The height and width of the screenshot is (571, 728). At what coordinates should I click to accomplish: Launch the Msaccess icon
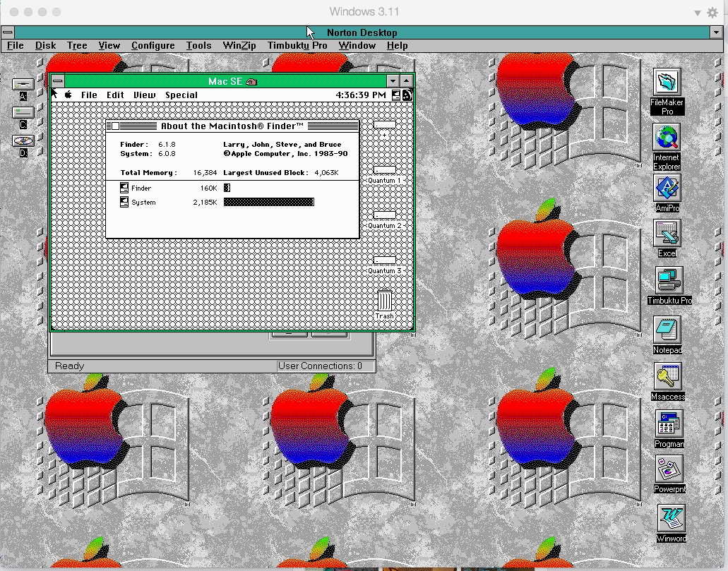pyautogui.click(x=668, y=376)
